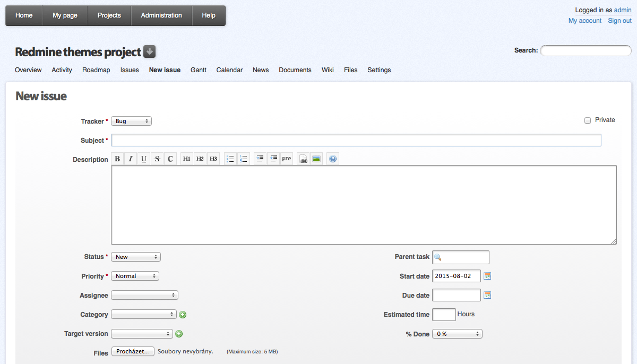Click the Sign out link

[620, 21]
